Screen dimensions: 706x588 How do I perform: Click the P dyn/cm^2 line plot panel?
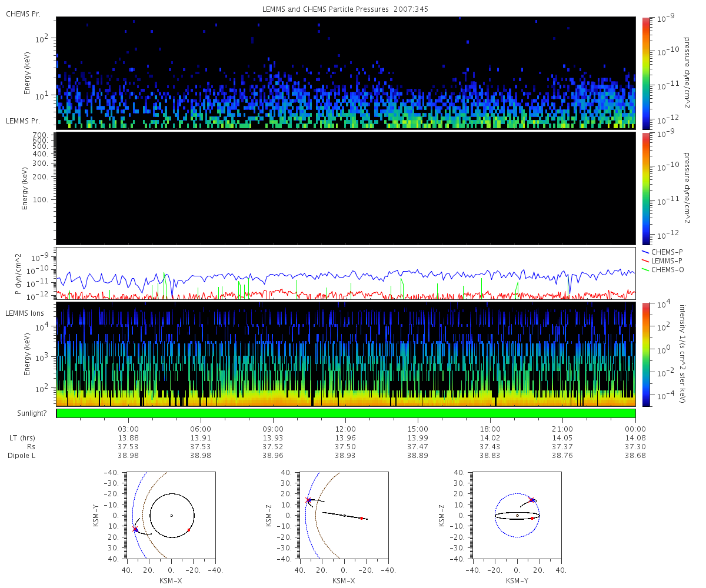point(346,273)
